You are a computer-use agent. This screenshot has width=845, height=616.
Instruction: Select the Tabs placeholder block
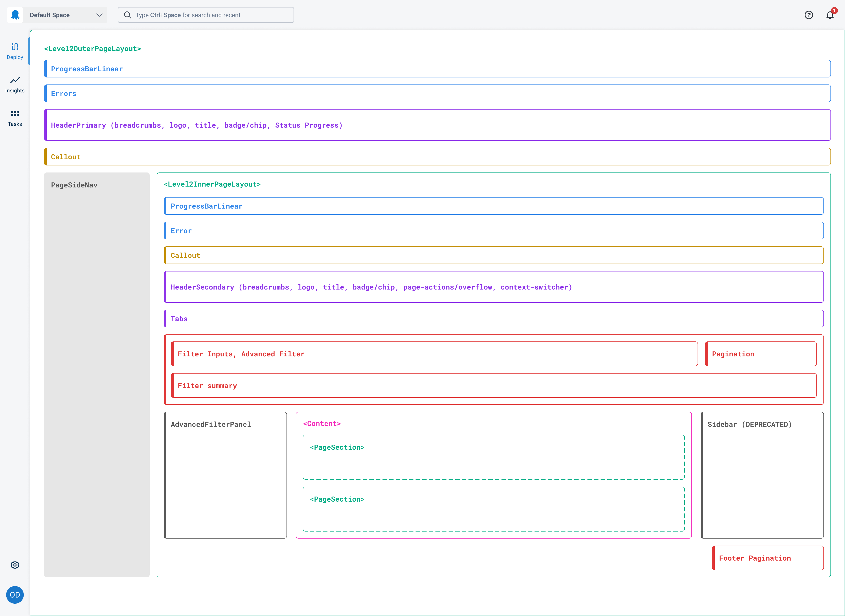point(493,319)
